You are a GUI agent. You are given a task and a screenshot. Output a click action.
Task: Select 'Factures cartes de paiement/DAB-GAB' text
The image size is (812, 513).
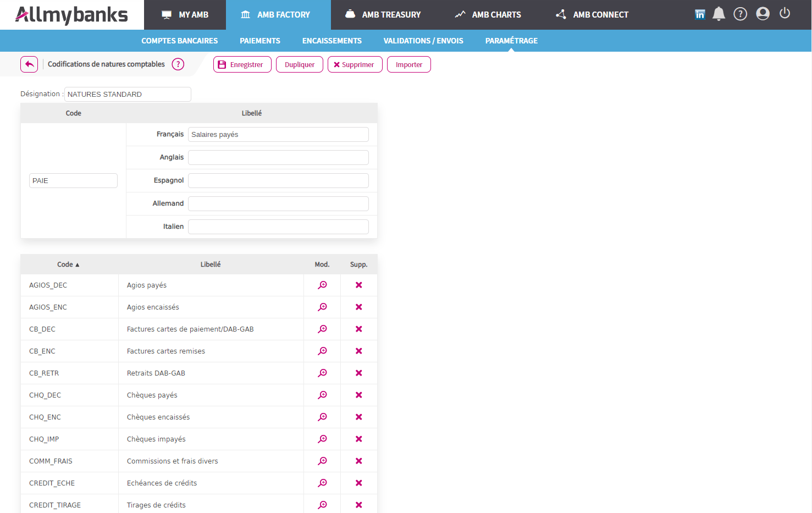[190, 329]
